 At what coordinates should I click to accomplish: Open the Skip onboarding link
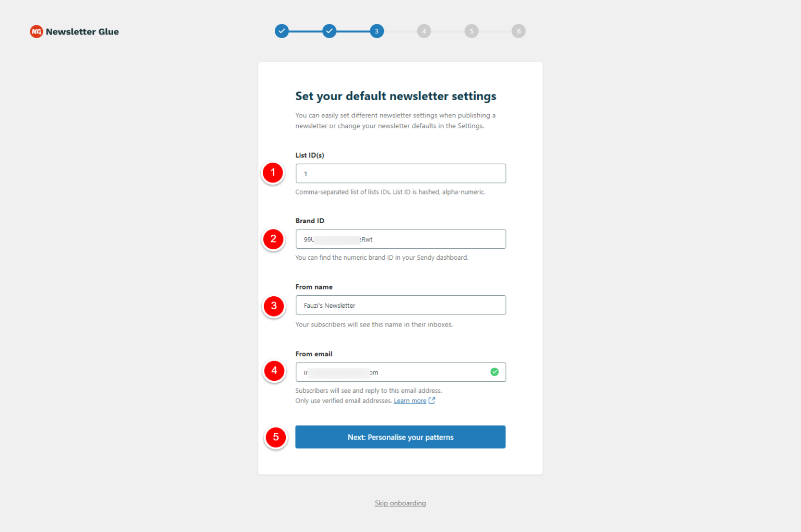pyautogui.click(x=400, y=502)
